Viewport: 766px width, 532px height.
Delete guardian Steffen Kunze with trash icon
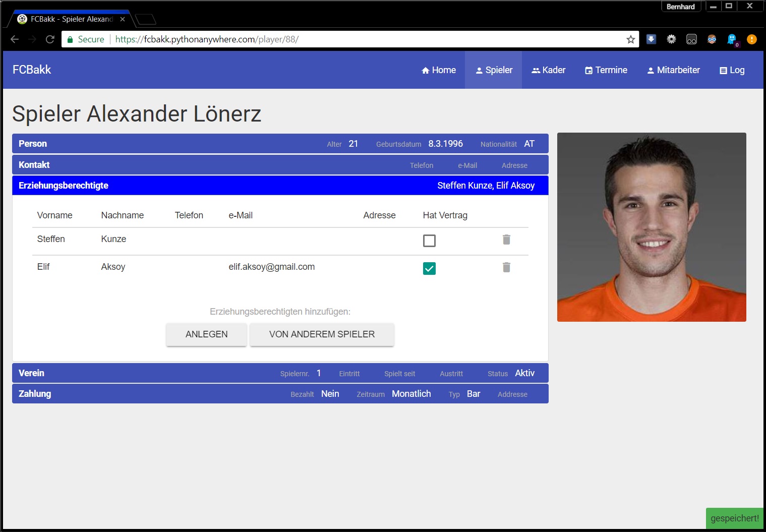506,240
